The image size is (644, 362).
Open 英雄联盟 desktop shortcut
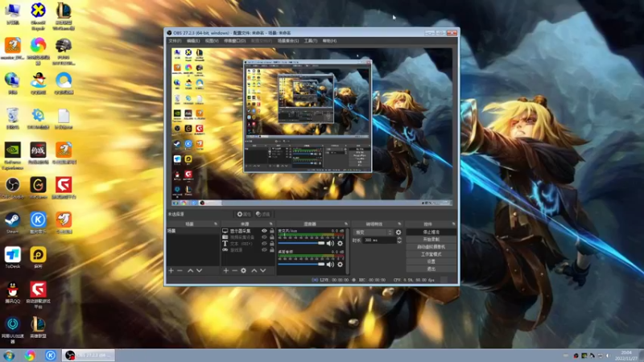pyautogui.click(x=38, y=327)
